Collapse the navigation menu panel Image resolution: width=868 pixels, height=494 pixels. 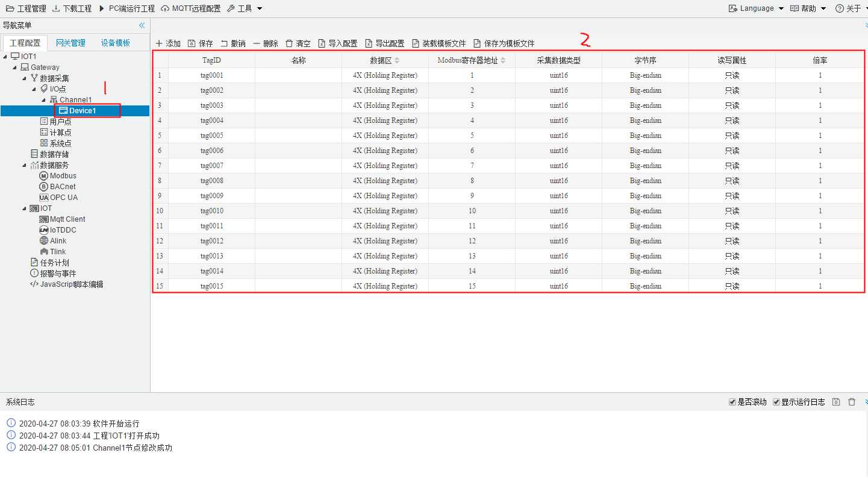(x=142, y=25)
